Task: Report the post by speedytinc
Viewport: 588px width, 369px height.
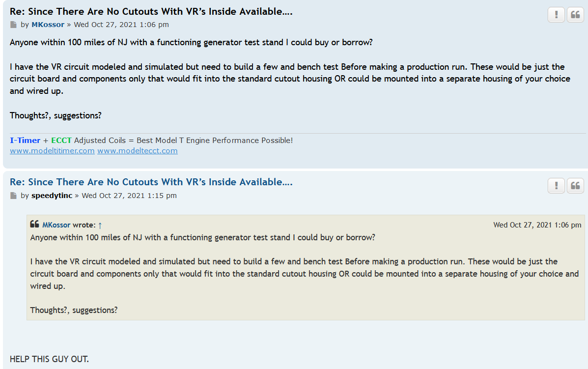Action: coord(556,186)
